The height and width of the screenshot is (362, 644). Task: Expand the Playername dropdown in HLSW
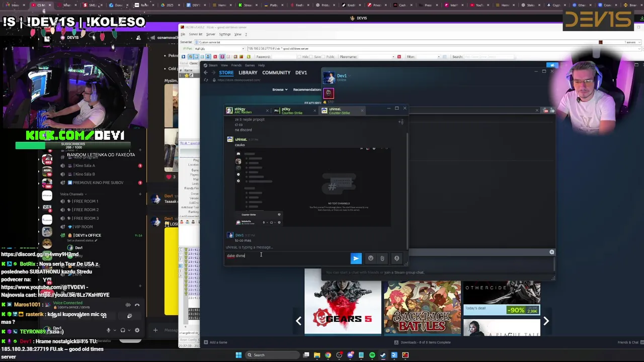click(x=393, y=57)
